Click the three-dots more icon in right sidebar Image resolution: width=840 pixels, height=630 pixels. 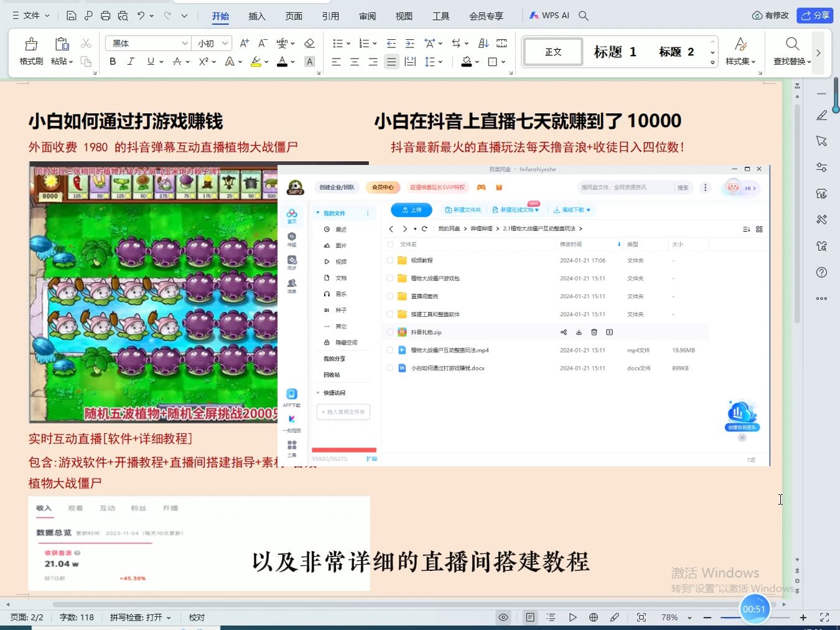(x=821, y=298)
